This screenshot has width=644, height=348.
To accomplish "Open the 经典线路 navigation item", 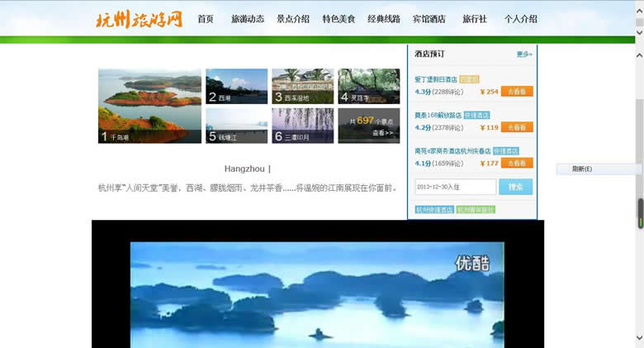I will (384, 19).
